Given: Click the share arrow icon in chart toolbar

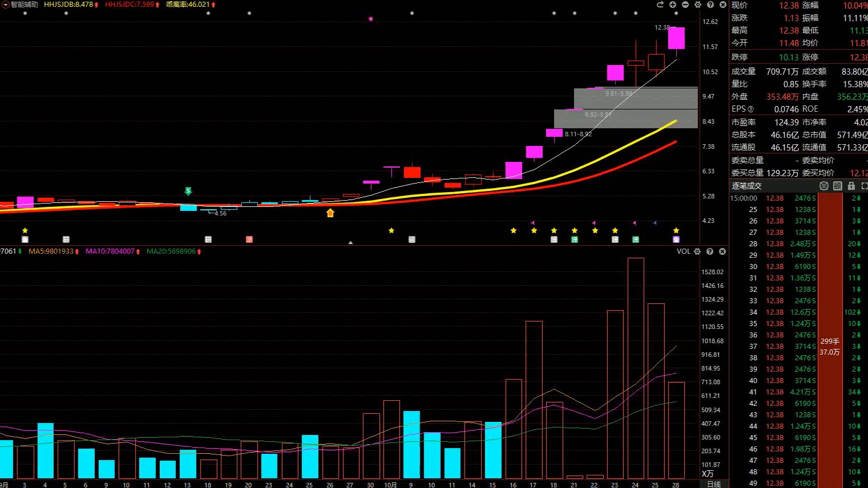Looking at the screenshot, I should click(660, 5).
